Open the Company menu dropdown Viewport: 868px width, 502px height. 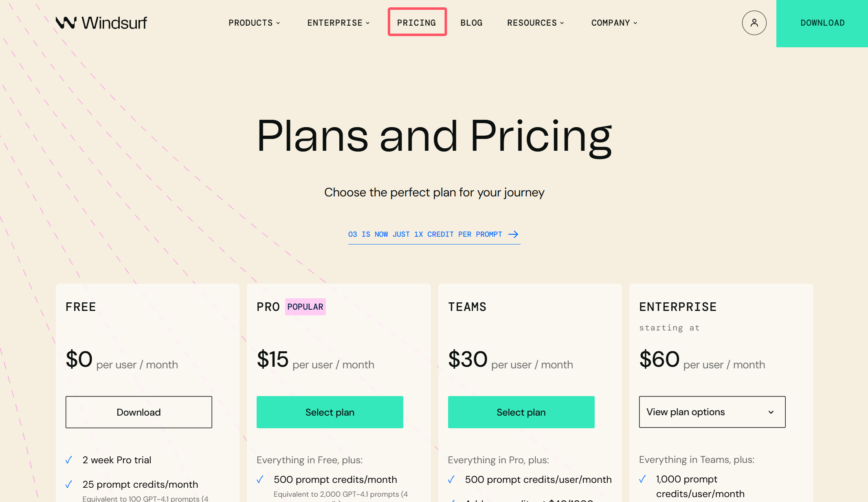point(614,23)
